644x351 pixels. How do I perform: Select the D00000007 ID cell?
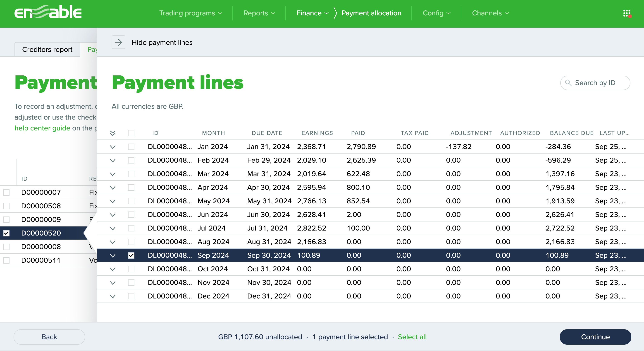(41, 192)
